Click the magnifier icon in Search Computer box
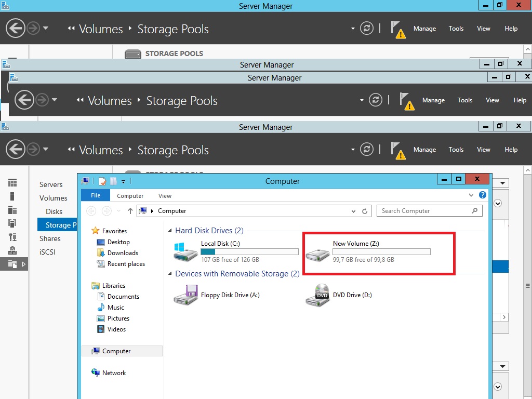Screen dimensions: 532x399 475,211
